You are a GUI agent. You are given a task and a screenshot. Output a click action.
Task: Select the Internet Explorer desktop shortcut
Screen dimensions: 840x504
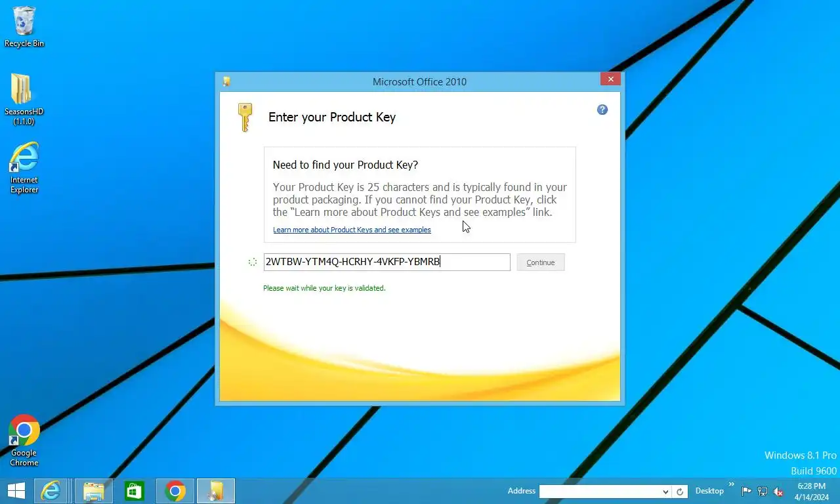(24, 168)
